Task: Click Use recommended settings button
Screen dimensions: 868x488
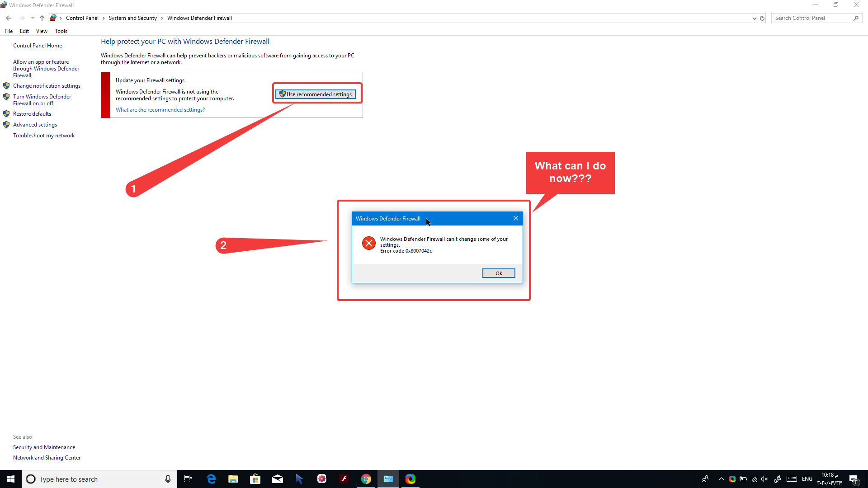Action: pos(316,94)
